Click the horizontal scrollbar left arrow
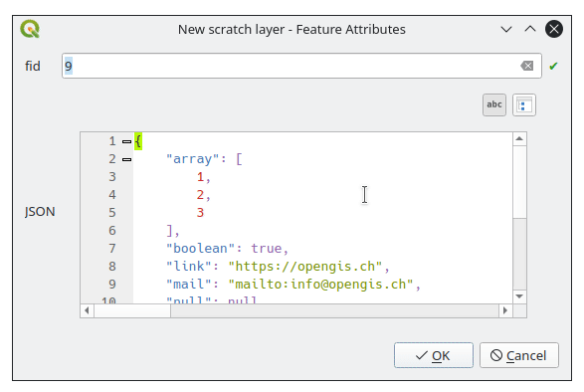 [87, 310]
